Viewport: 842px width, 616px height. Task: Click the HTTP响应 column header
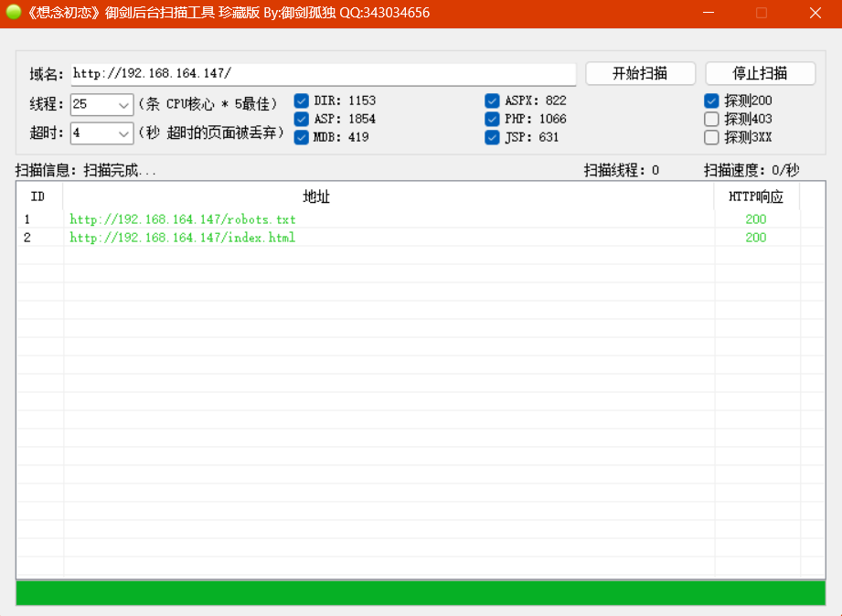click(756, 196)
